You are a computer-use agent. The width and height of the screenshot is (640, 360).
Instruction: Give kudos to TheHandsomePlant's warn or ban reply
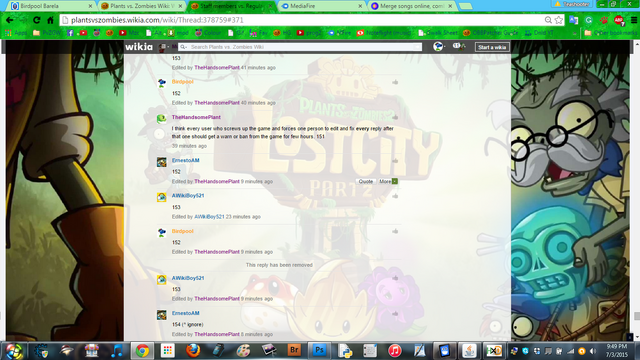(395, 118)
